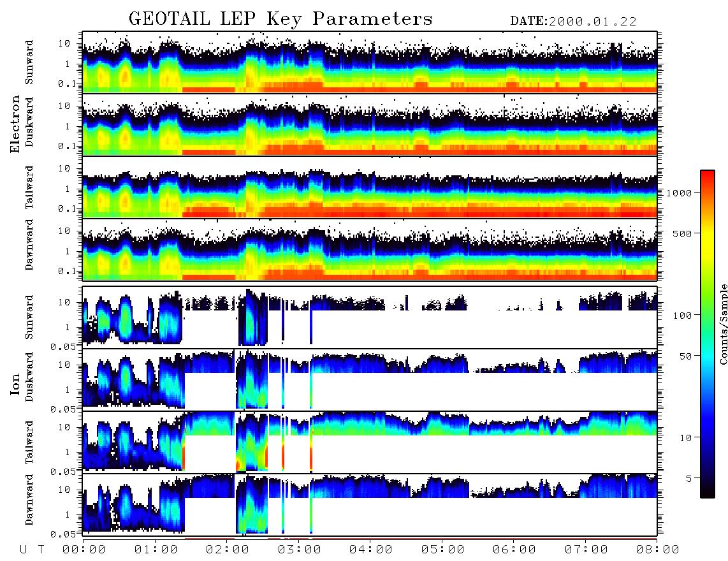Click the "10" tick of Electron Sunward panel
The height and width of the screenshot is (561, 728).
tap(64, 43)
